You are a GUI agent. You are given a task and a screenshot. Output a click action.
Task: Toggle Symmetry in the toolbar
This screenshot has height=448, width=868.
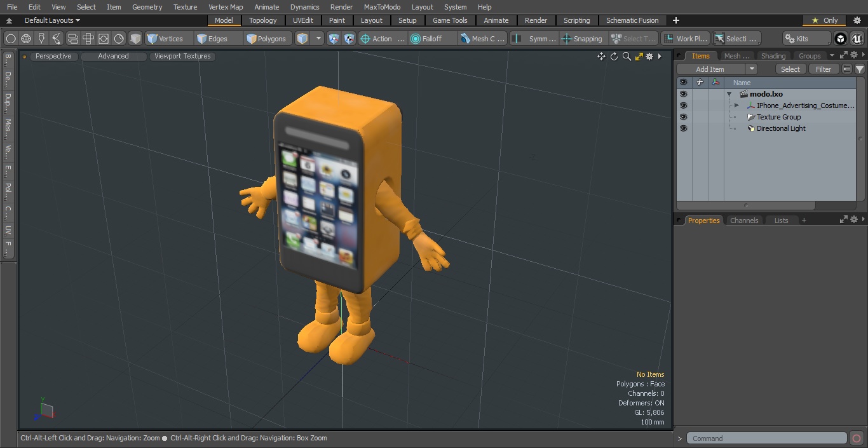tap(535, 39)
